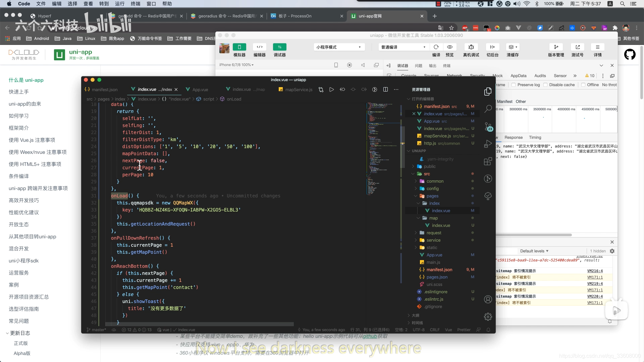Open Run and Debug icon
Image resolution: width=644 pixels, height=362 pixels.
(x=488, y=144)
